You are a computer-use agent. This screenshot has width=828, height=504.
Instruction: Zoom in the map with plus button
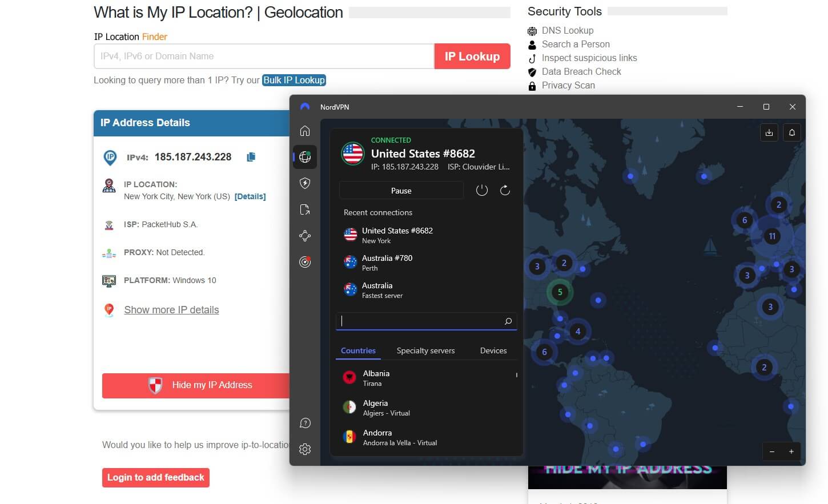point(791,451)
